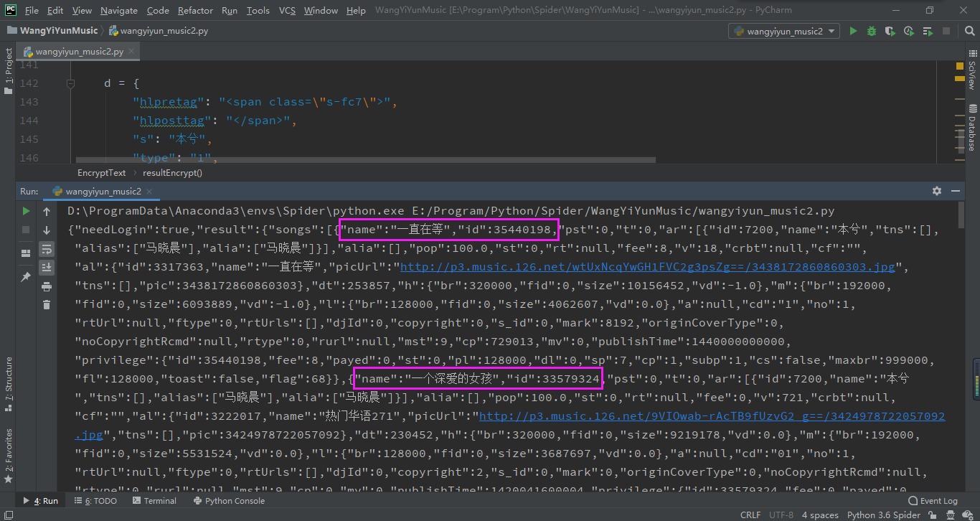Rerun program via Run panel green arrow
This screenshot has height=521, width=980.
click(26, 211)
